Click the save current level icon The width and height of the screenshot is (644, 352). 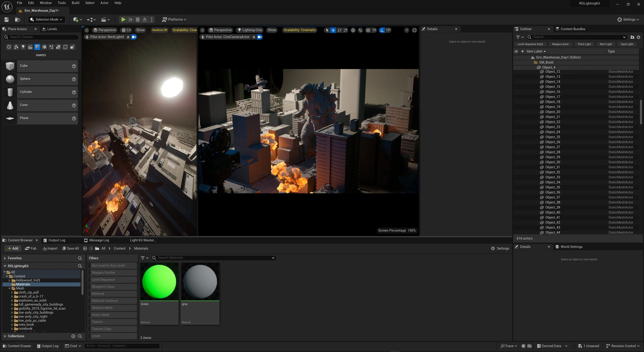6,19
